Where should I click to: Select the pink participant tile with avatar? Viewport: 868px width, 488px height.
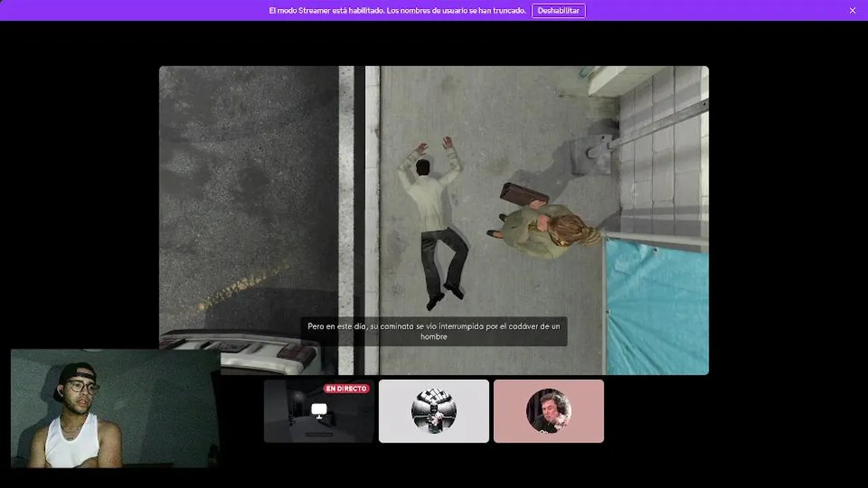549,411
